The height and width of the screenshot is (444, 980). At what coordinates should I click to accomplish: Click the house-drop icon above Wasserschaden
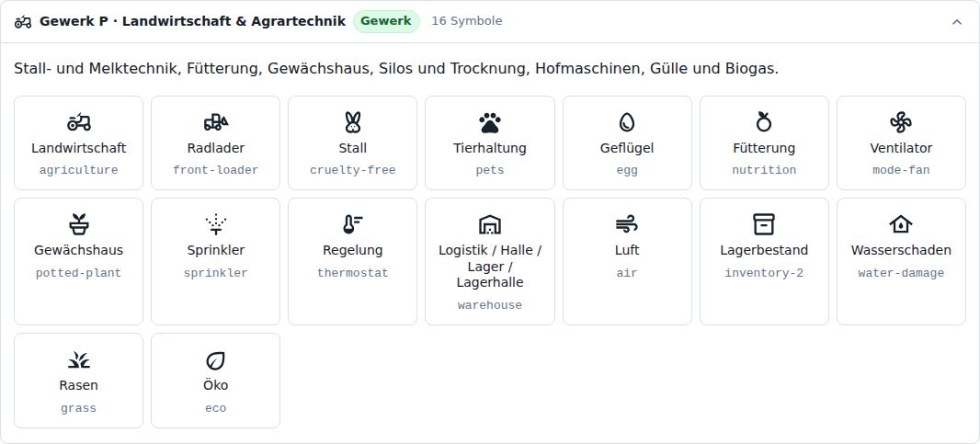pos(901,224)
